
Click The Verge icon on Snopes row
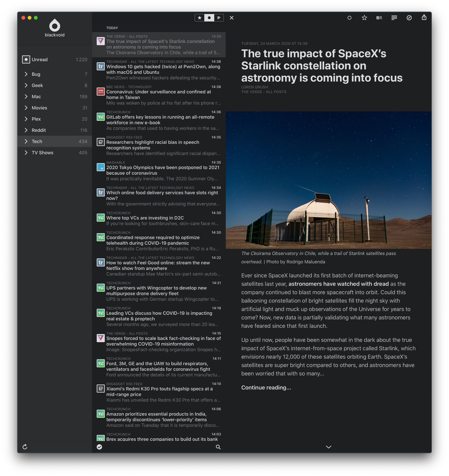click(x=101, y=338)
